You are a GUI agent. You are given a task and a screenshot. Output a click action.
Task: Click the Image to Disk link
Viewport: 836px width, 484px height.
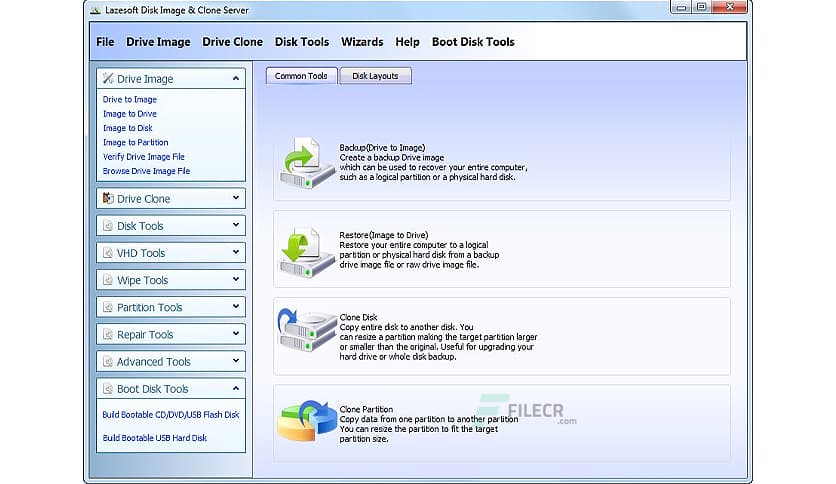click(127, 128)
